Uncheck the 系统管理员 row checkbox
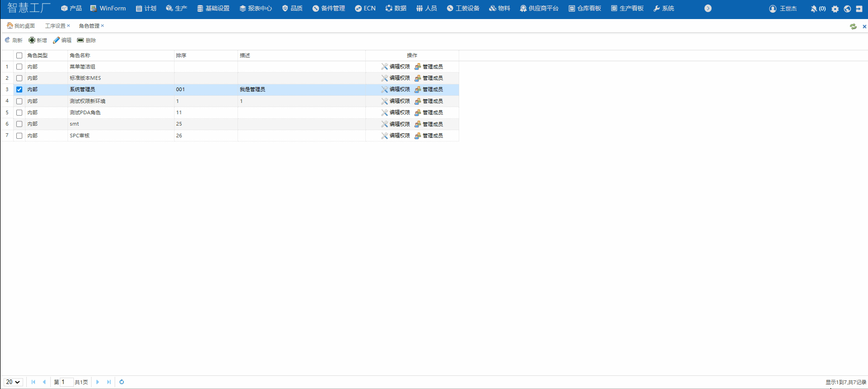Image resolution: width=868 pixels, height=389 pixels. (19, 89)
